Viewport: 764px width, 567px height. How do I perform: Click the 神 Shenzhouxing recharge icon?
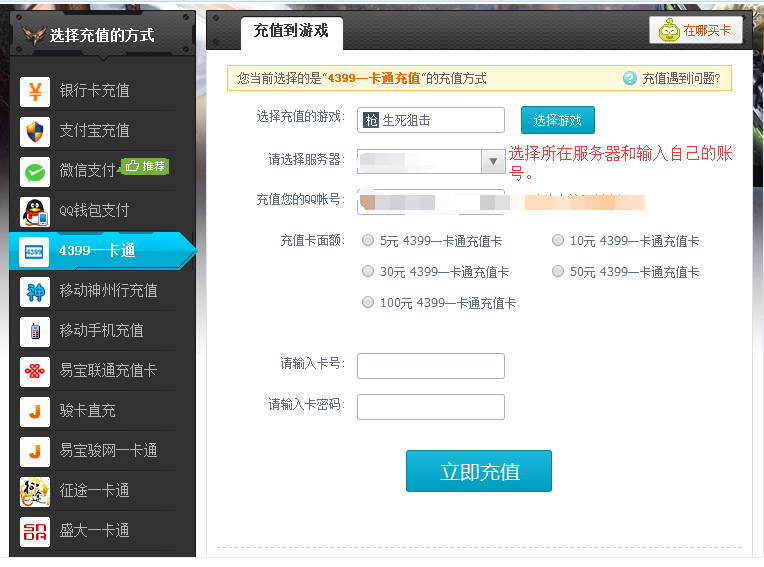35,292
